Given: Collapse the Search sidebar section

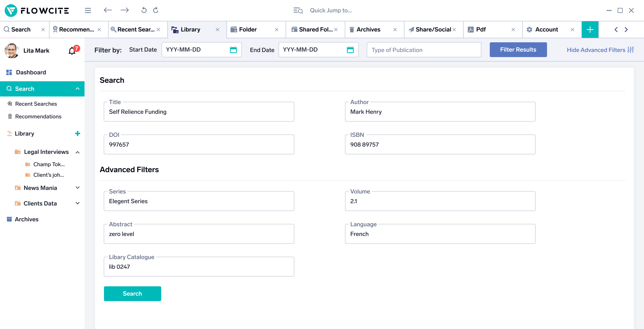Looking at the screenshot, I should (x=78, y=89).
